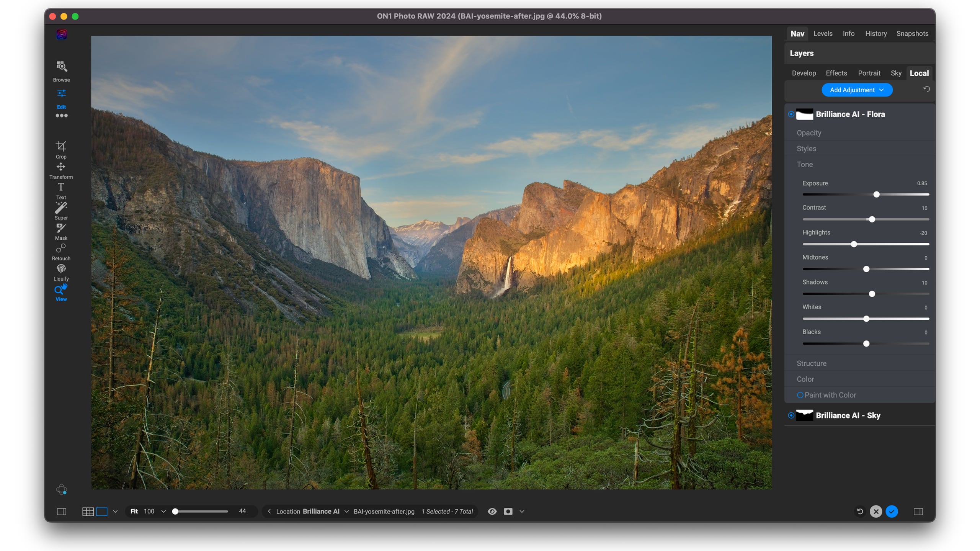
Task: Open the help icon at the bottom of the left sidebar
Action: click(61, 489)
